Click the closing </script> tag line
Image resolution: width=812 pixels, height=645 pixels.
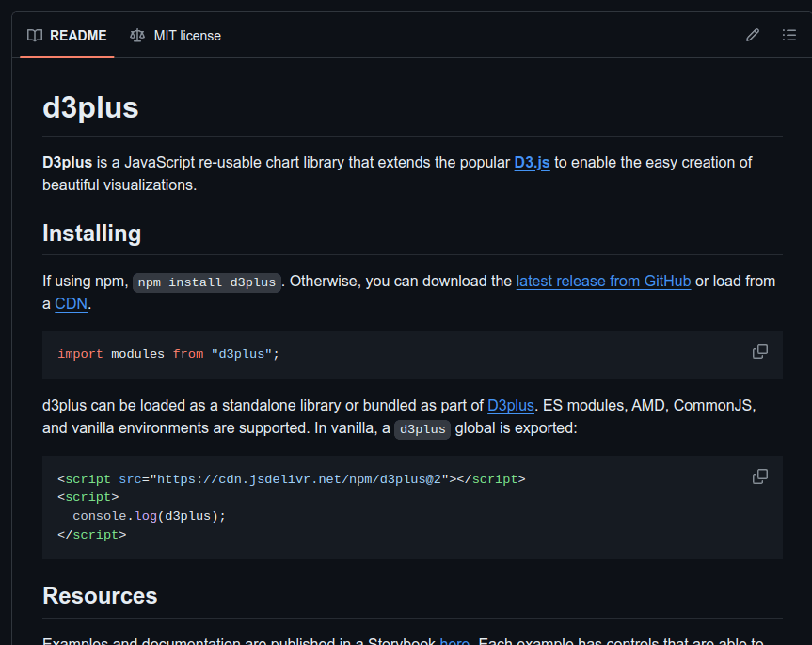click(91, 535)
